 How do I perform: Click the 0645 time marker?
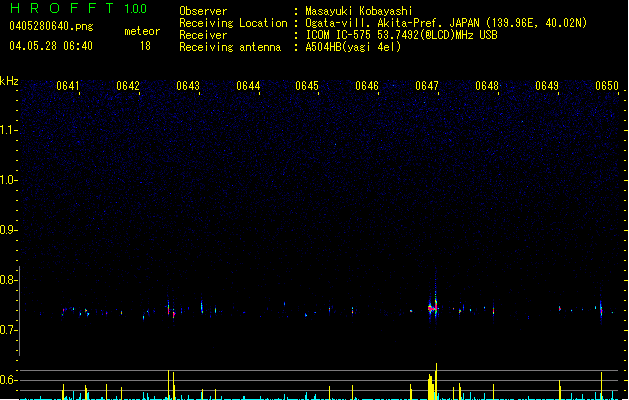pos(307,86)
